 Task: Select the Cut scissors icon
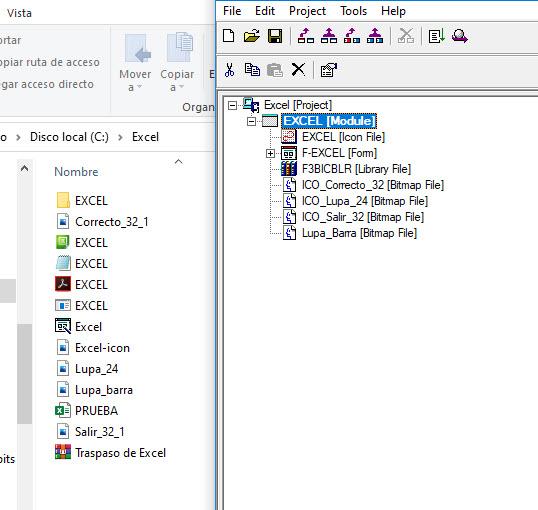pyautogui.click(x=230, y=70)
